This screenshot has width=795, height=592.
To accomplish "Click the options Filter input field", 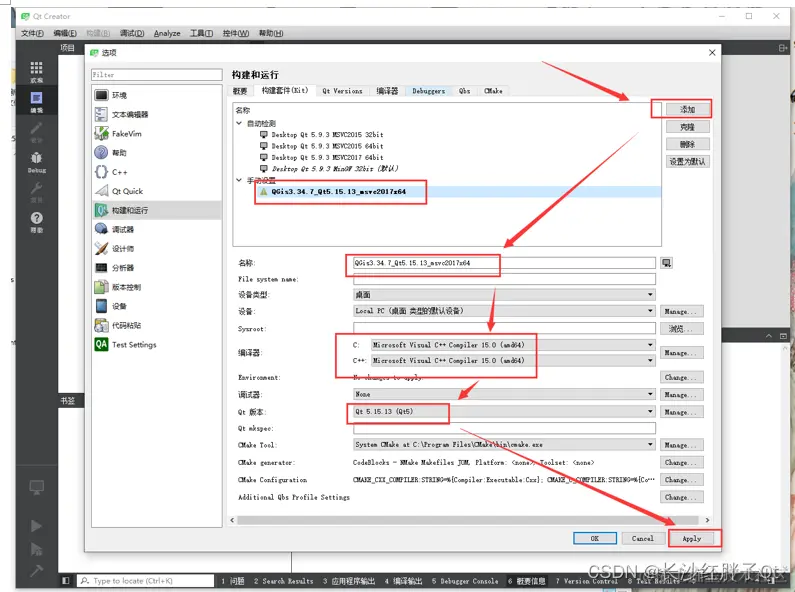I will coord(157,75).
